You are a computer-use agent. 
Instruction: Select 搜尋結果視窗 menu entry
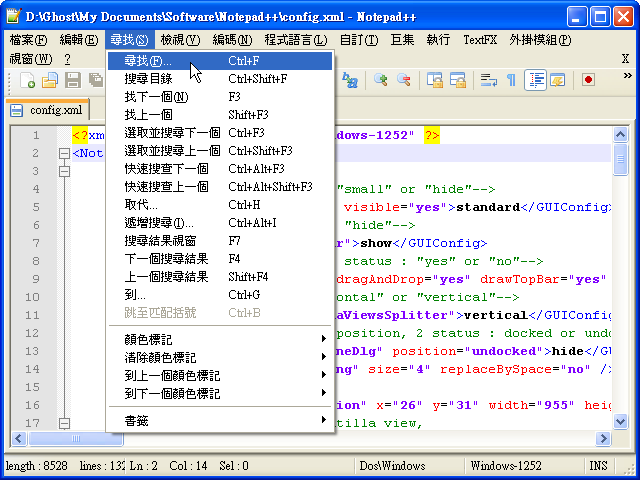point(220,240)
